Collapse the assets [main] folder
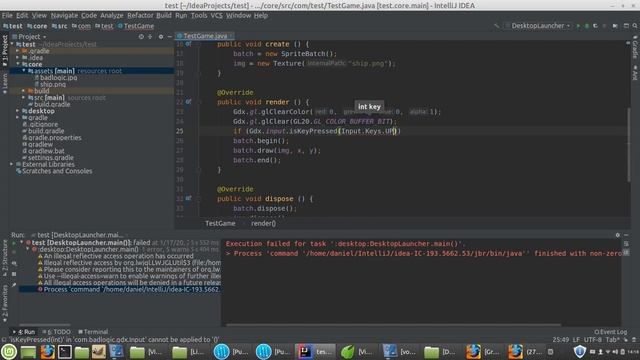This screenshot has width=640, height=360. [x=24, y=71]
